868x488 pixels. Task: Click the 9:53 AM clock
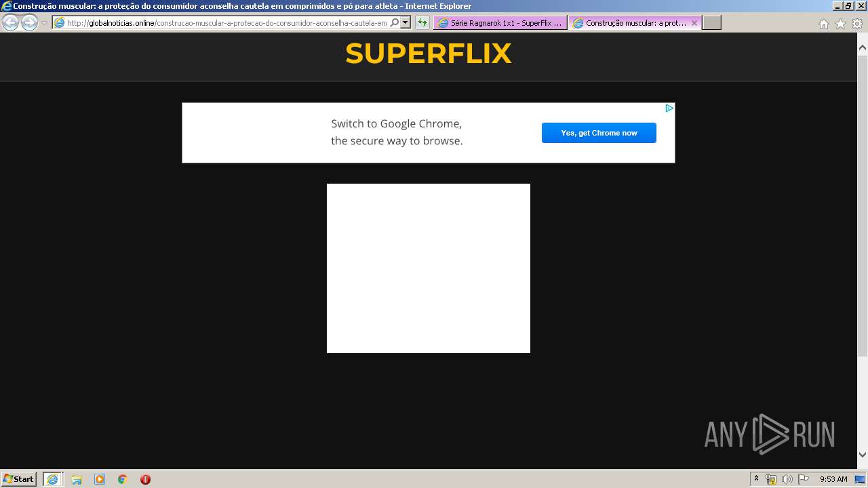click(x=833, y=479)
